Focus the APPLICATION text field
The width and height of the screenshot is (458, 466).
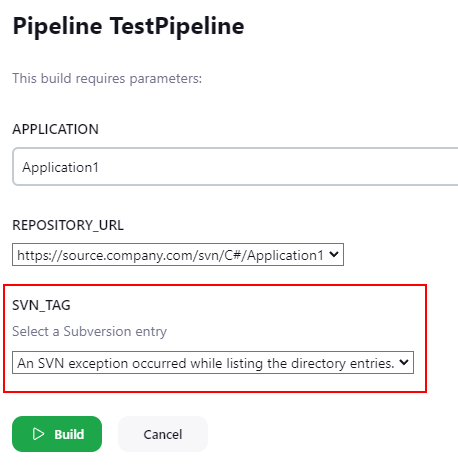235,167
